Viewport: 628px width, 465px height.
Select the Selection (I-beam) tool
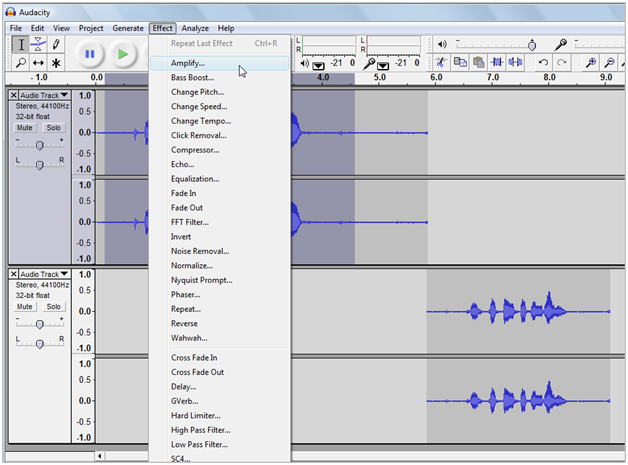[21, 44]
